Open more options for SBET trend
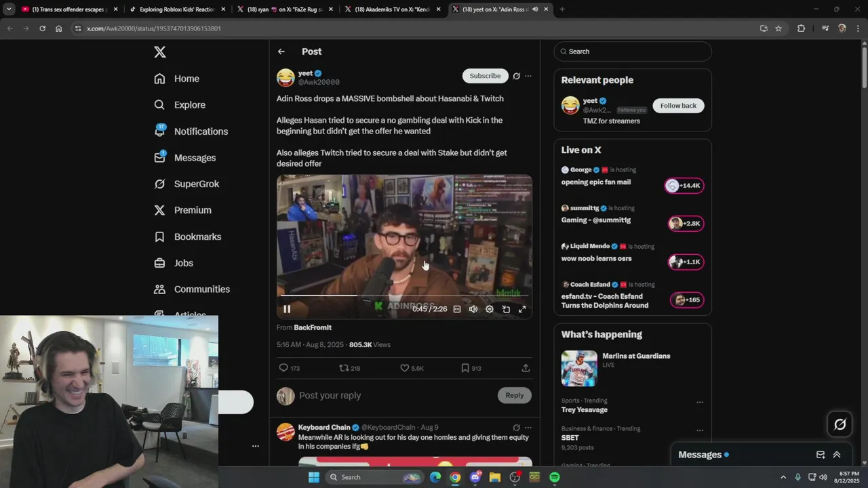The image size is (868, 488). click(700, 430)
